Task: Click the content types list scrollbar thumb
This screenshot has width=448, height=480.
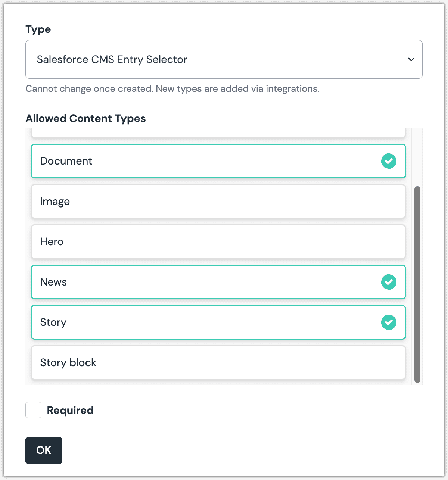Action: [x=417, y=284]
